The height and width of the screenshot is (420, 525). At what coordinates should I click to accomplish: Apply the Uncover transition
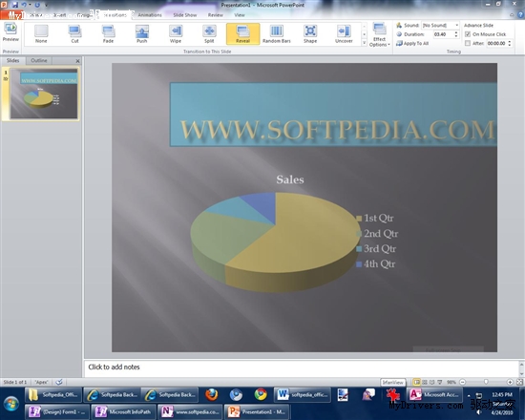pyautogui.click(x=344, y=33)
